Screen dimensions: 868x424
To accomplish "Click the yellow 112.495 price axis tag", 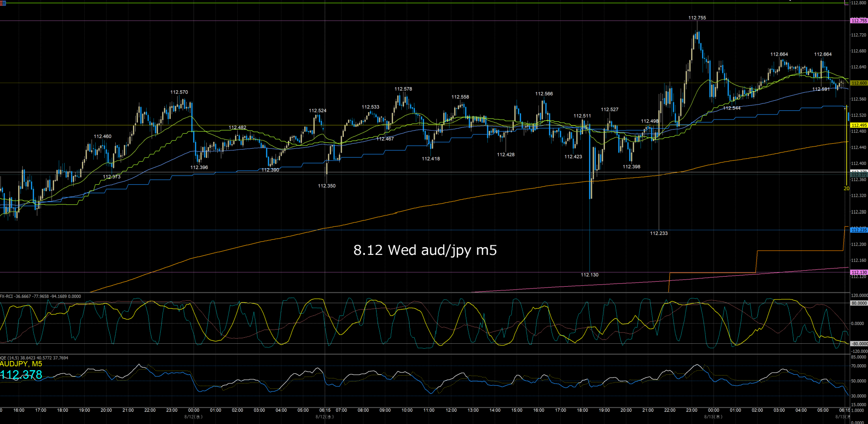I will coord(859,125).
